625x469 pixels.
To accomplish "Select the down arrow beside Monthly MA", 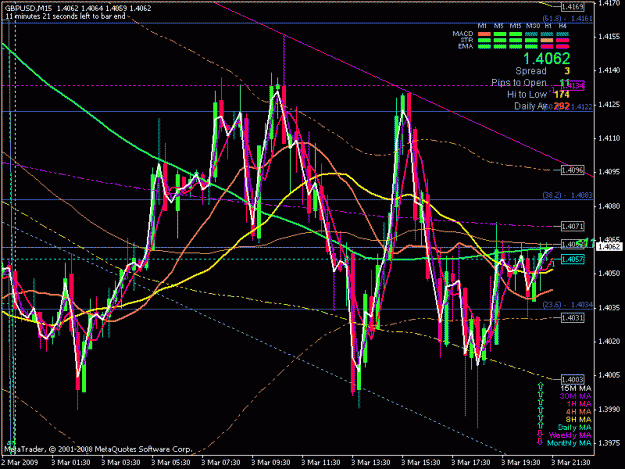I will [540, 442].
